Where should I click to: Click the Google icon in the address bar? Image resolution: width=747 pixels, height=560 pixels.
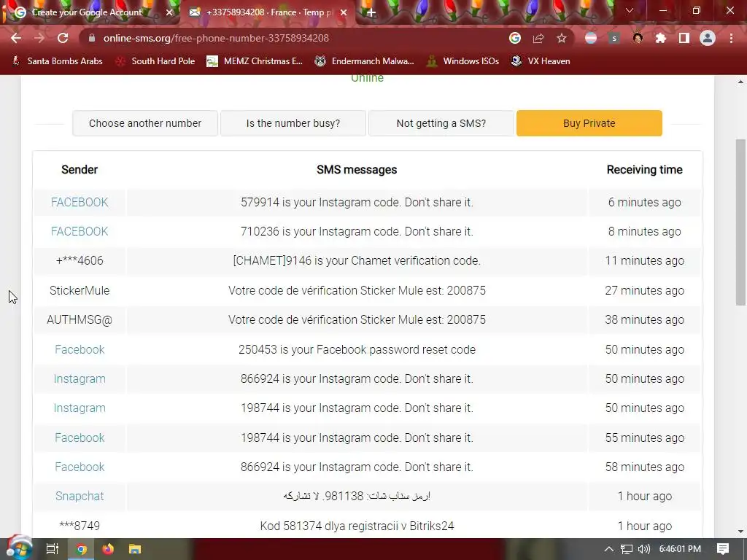[515, 38]
